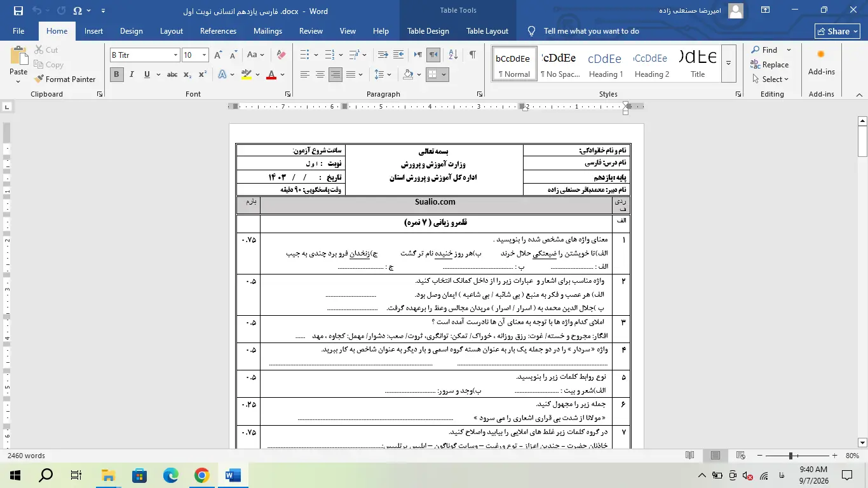Clear all formatting with eraser icon
The image size is (868, 488).
click(281, 55)
